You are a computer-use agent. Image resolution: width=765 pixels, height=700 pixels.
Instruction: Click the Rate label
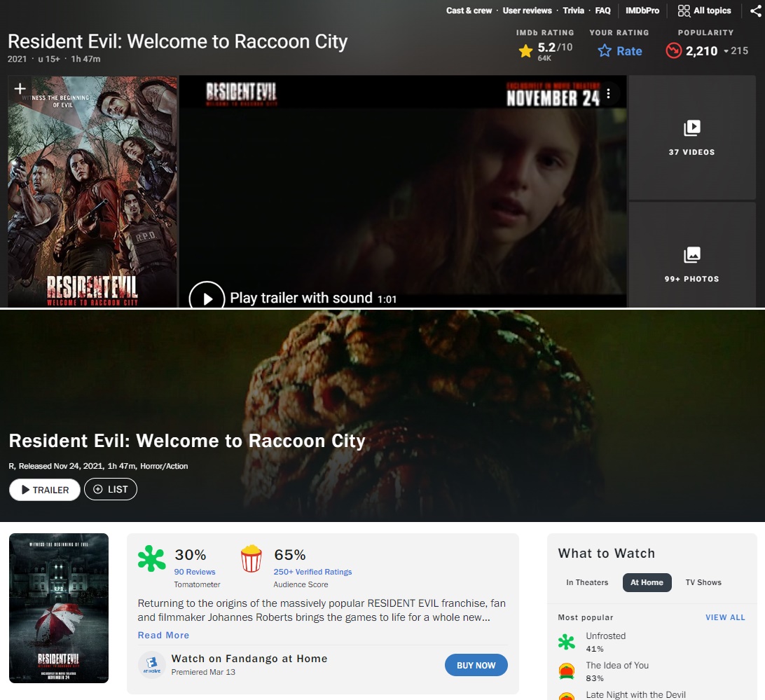(x=629, y=51)
